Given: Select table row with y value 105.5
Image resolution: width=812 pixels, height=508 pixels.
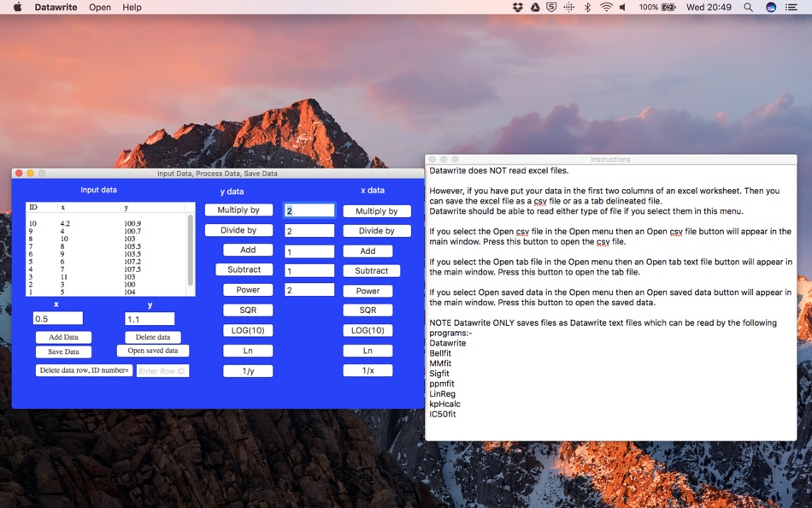Looking at the screenshot, I should 106,247.
